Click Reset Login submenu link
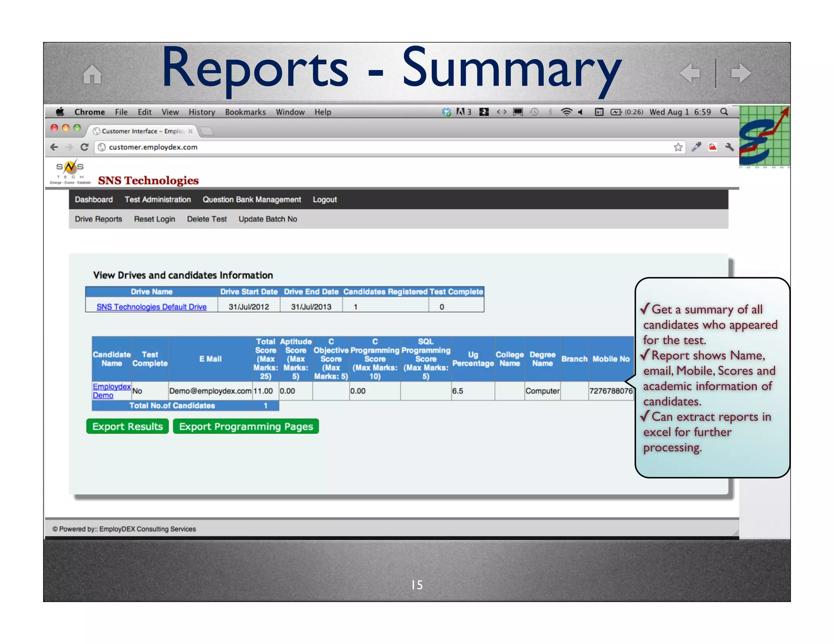Image resolution: width=834 pixels, height=644 pixels. (x=154, y=219)
